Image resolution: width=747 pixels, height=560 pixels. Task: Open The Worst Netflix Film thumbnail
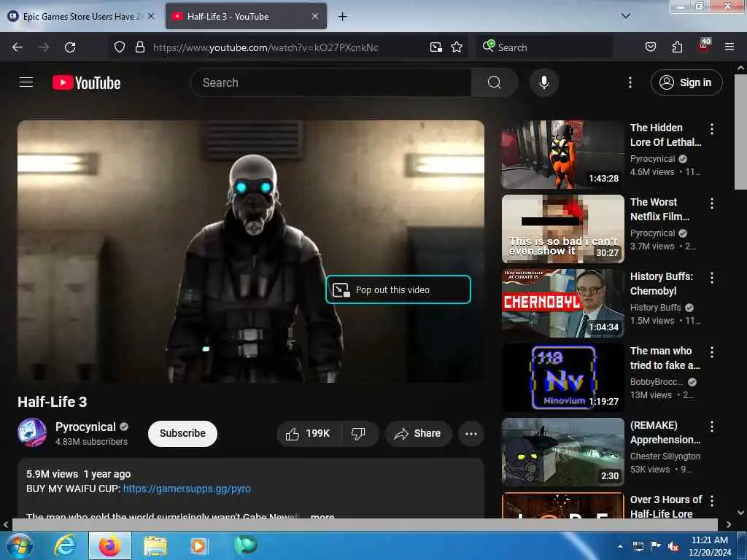562,228
